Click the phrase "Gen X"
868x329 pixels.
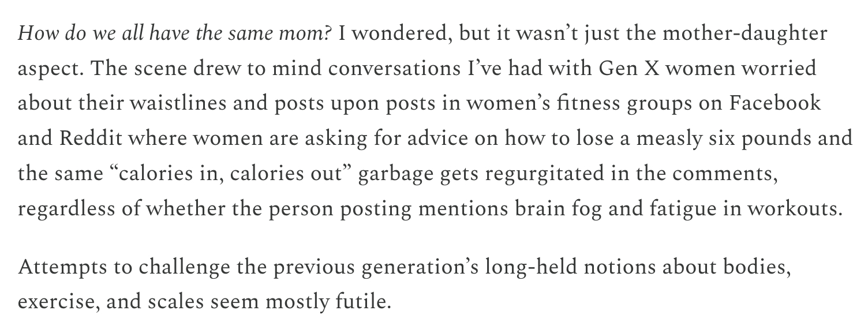(627, 69)
